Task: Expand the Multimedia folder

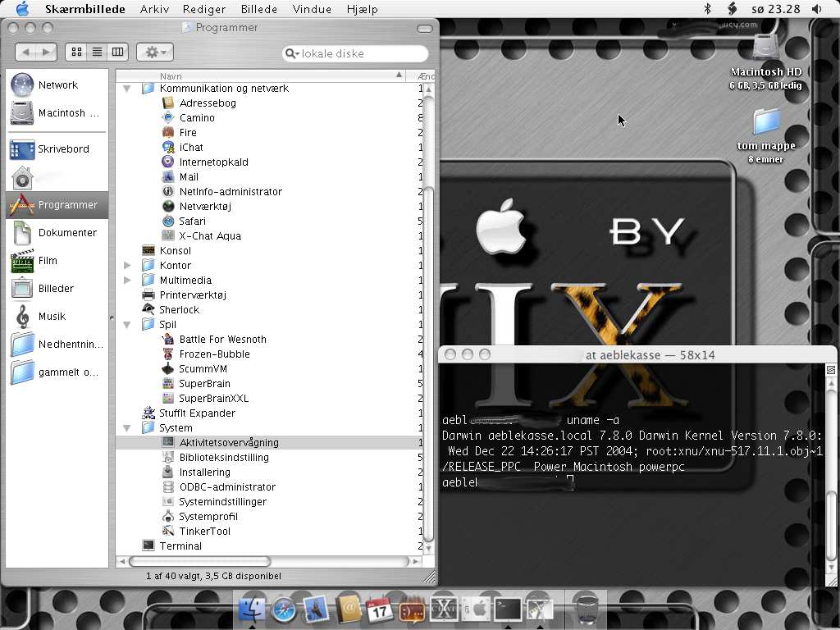Action: coord(127,281)
